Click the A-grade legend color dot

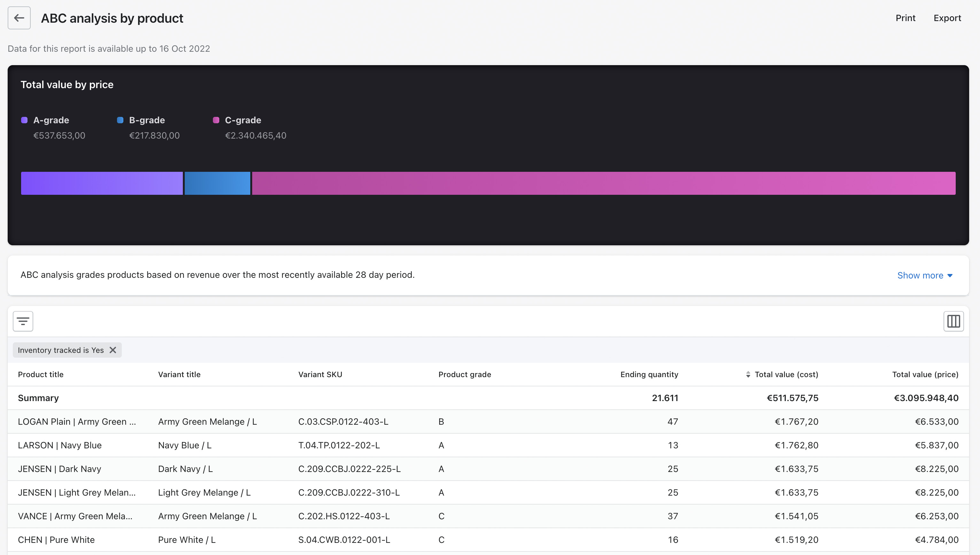click(24, 120)
